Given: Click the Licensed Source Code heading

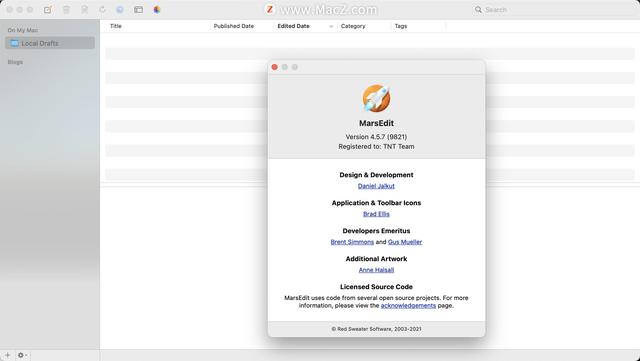Looking at the screenshot, I should pos(376,287).
